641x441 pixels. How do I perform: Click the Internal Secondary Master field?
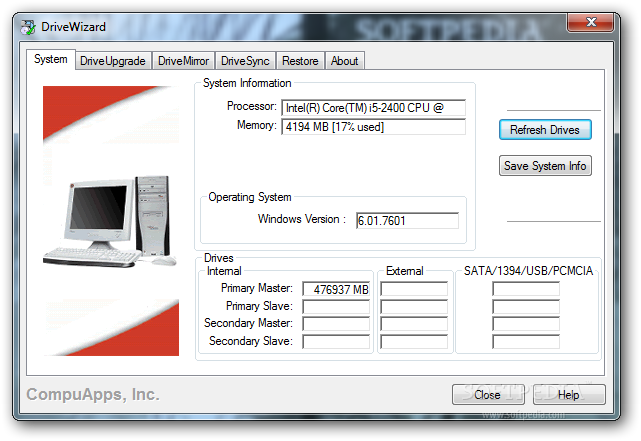click(336, 324)
